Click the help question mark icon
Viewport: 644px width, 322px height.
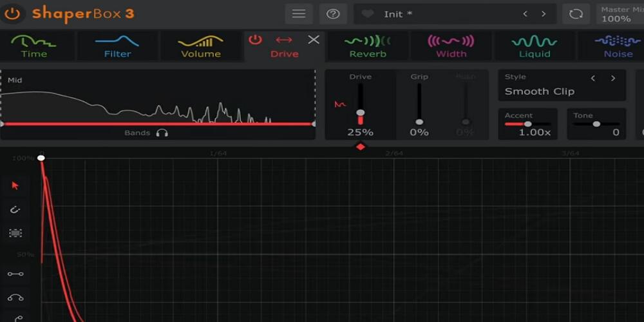pos(333,14)
